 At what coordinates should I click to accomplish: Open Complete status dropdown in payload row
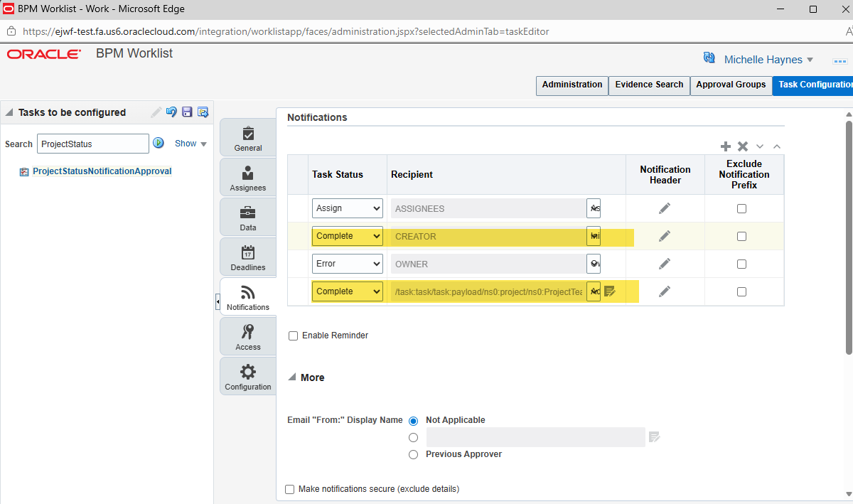click(348, 291)
